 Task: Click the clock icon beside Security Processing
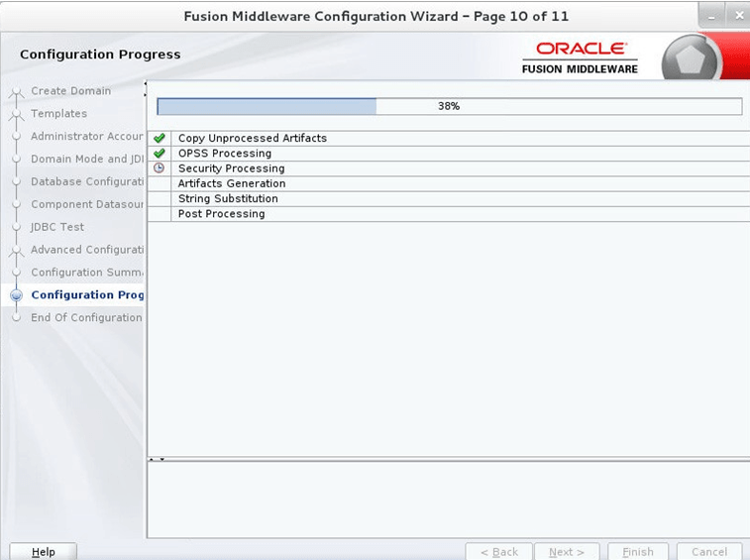(x=160, y=168)
